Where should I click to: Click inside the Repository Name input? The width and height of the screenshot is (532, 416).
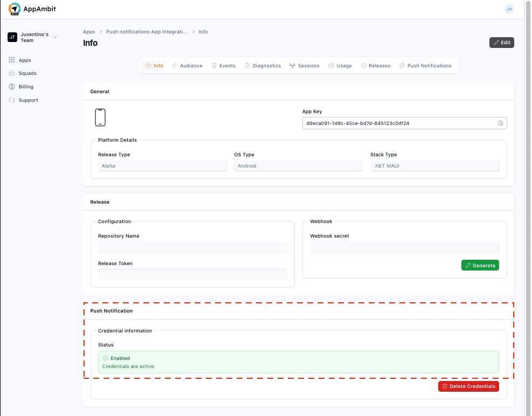pos(192,247)
